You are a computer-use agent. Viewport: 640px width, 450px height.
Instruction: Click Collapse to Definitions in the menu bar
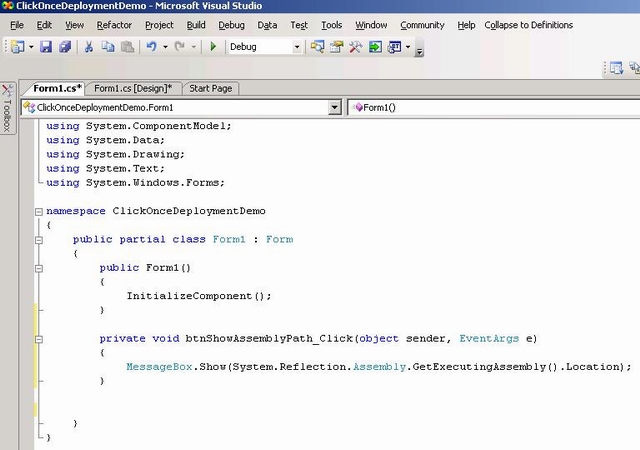point(529,25)
